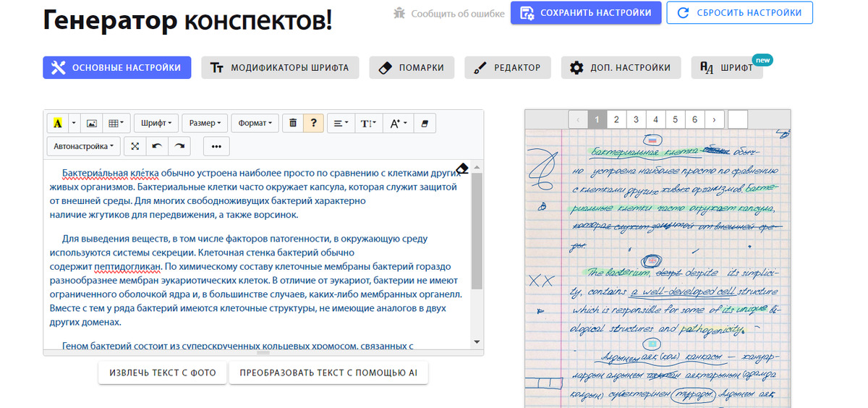Select the yellow text highlight color button
The width and height of the screenshot is (868, 408).
57,123
